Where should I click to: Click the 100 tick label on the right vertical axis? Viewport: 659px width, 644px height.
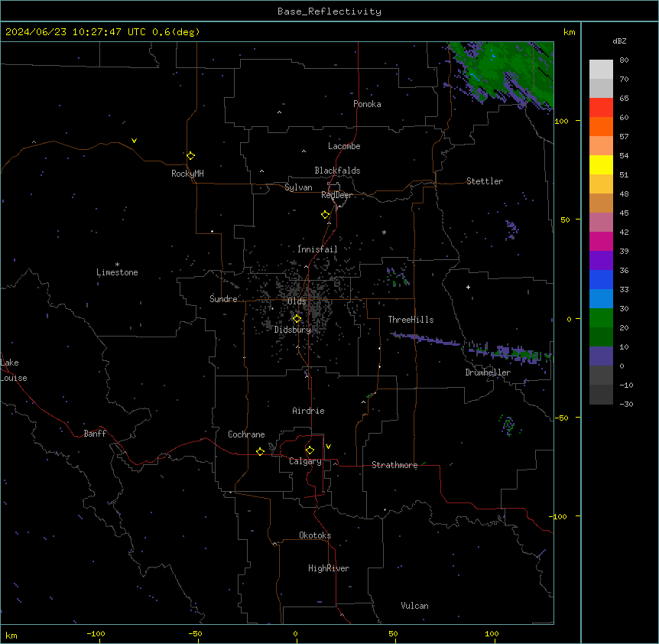(x=561, y=121)
